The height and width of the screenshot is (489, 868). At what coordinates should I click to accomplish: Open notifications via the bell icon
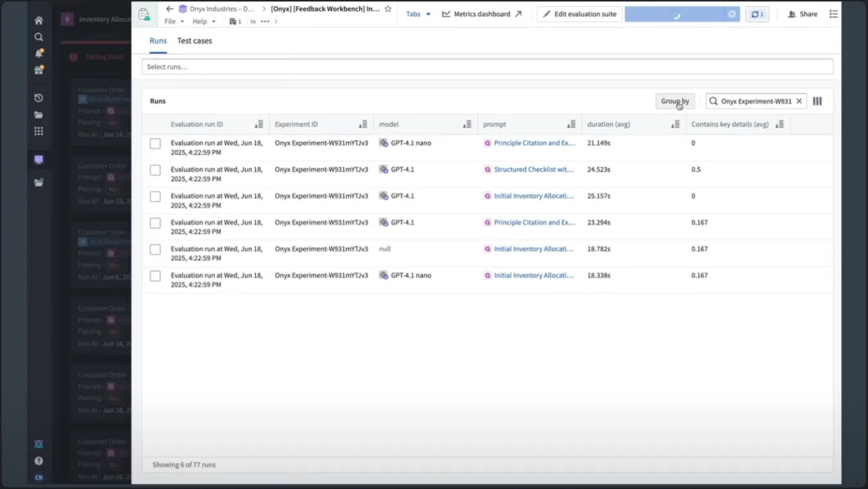(39, 54)
